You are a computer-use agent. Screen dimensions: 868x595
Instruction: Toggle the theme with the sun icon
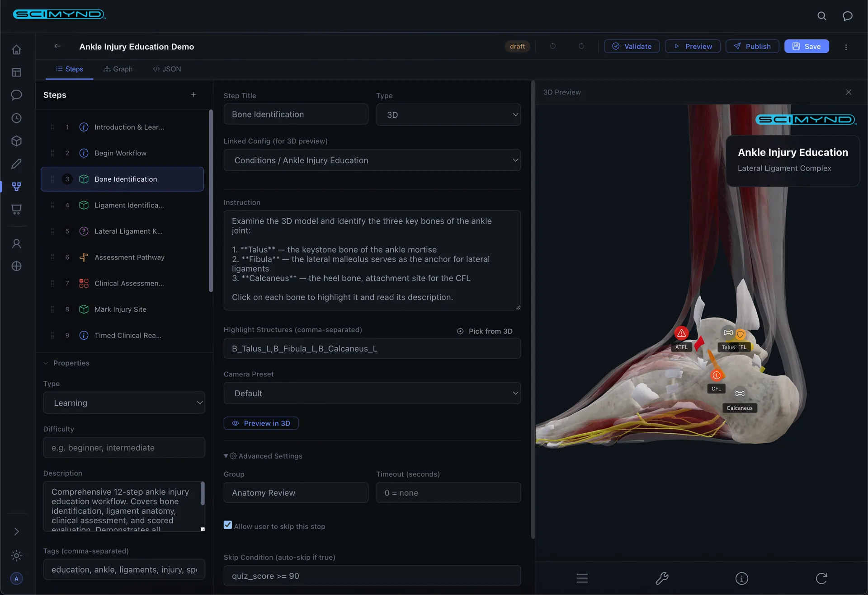point(17,555)
